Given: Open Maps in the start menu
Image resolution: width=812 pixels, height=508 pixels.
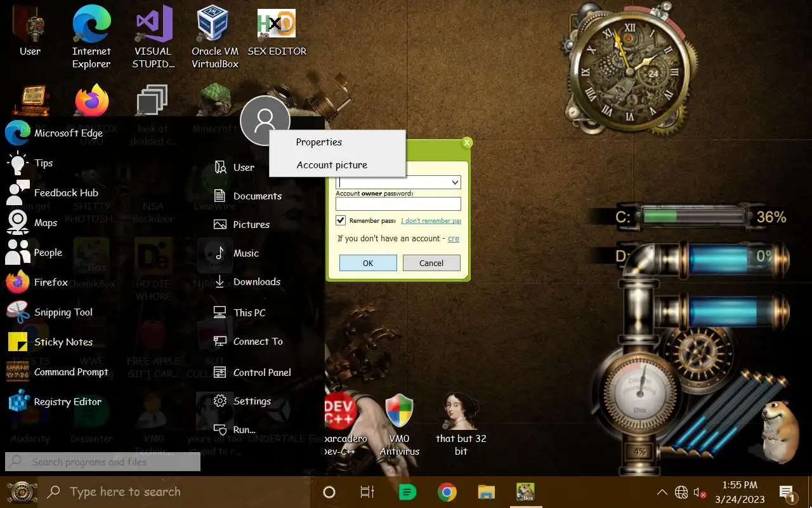Looking at the screenshot, I should tap(32, 223).
